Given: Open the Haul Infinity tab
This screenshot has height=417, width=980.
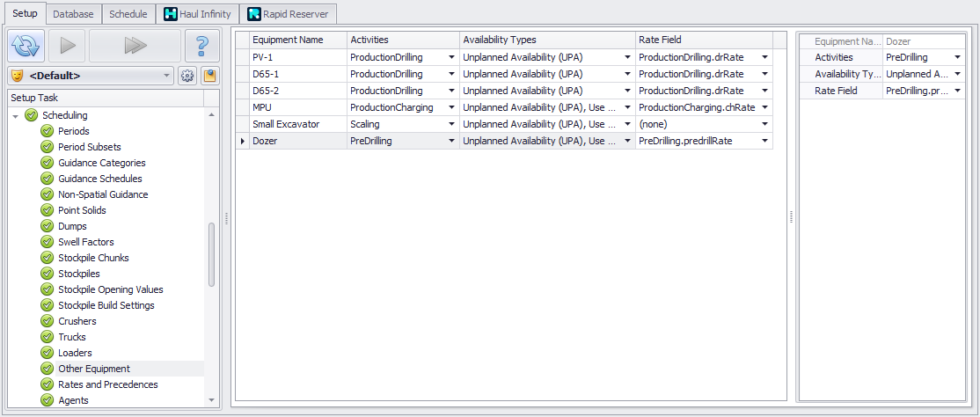Looking at the screenshot, I should tap(198, 14).
